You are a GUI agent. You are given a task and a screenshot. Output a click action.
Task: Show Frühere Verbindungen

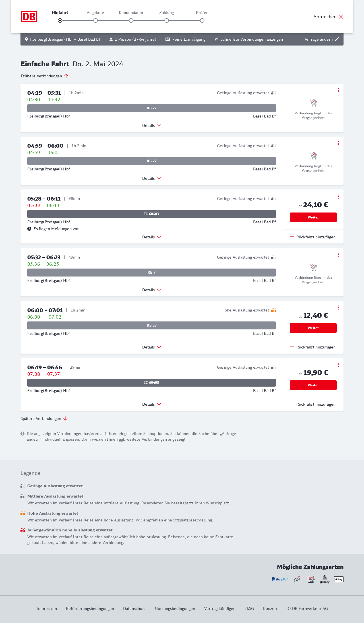tap(45, 76)
